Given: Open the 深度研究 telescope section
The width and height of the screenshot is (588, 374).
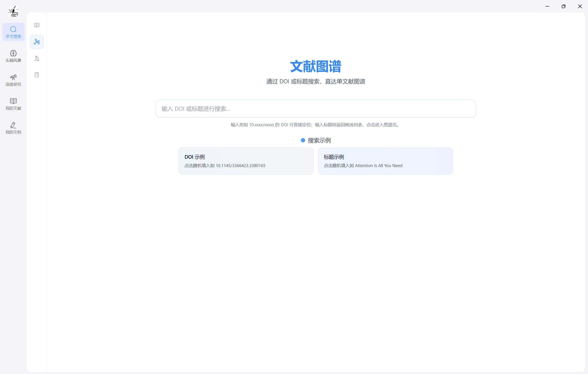Looking at the screenshot, I should (x=13, y=80).
